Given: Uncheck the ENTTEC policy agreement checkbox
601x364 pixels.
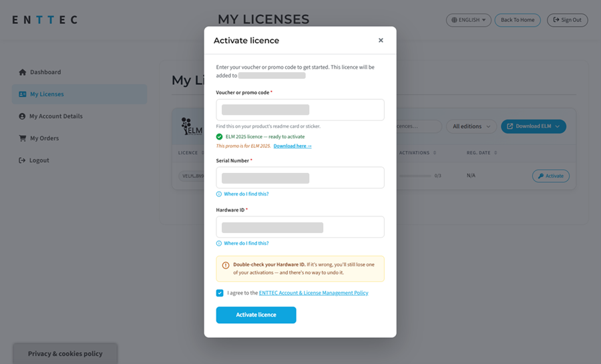Looking at the screenshot, I should [220, 293].
